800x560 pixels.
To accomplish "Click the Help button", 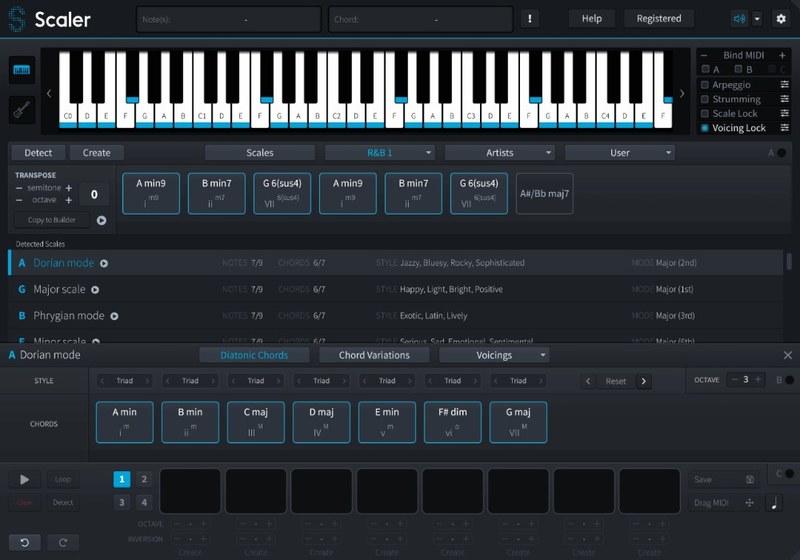I will [592, 18].
